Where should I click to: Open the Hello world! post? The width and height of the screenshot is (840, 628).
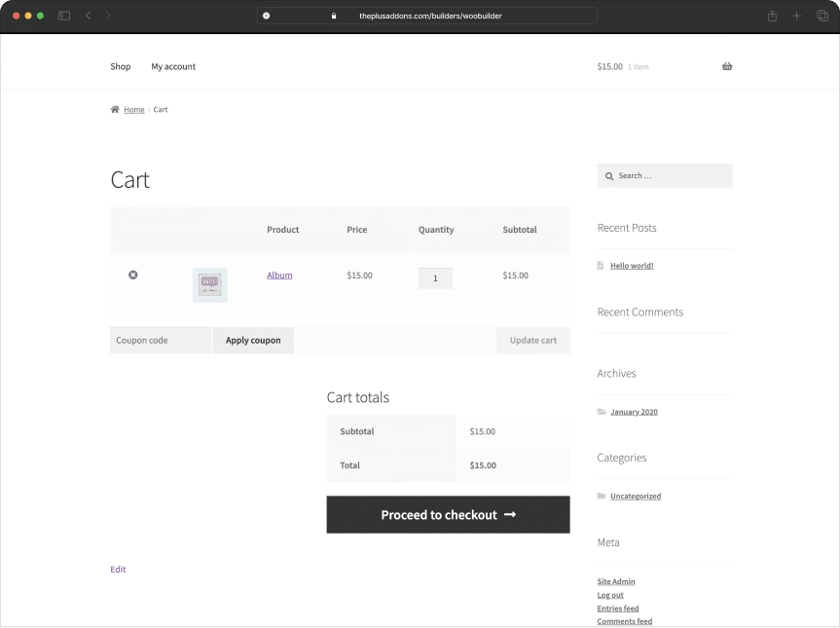coord(631,265)
